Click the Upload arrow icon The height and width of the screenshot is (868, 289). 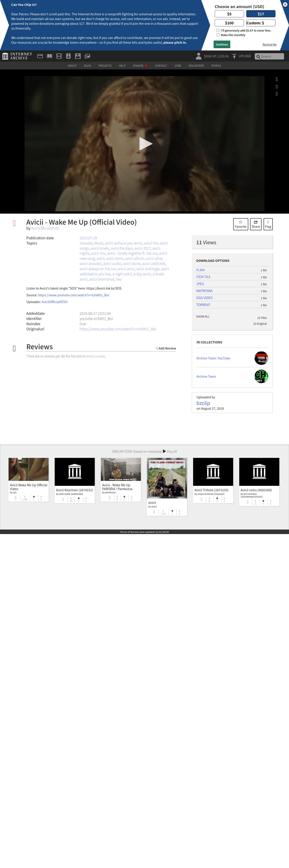(234, 56)
